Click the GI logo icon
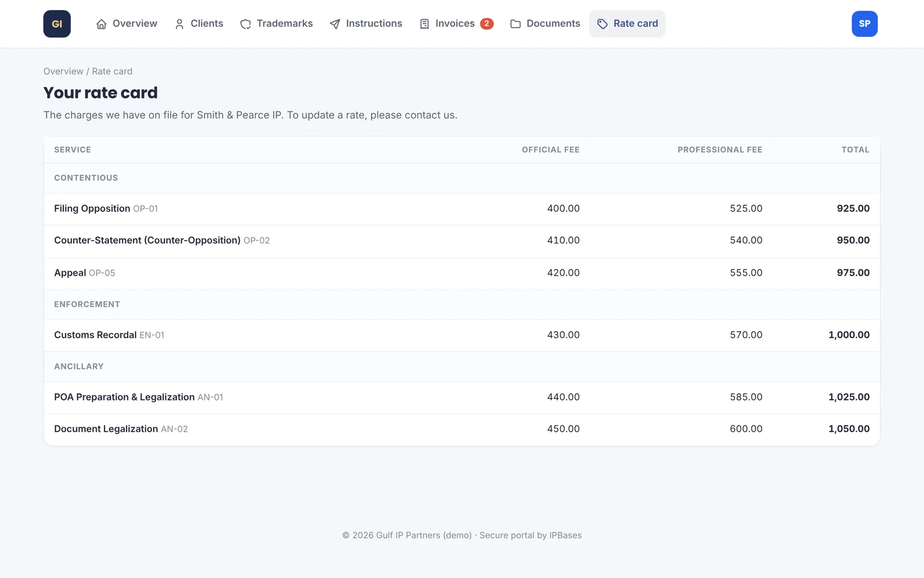Viewport: 924px width, 578px height. pyautogui.click(x=57, y=24)
